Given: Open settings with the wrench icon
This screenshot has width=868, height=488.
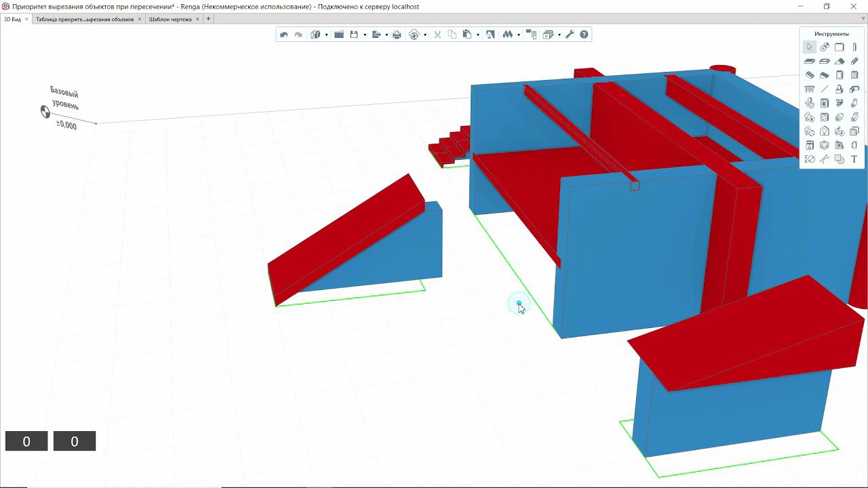Looking at the screenshot, I should click(x=570, y=35).
